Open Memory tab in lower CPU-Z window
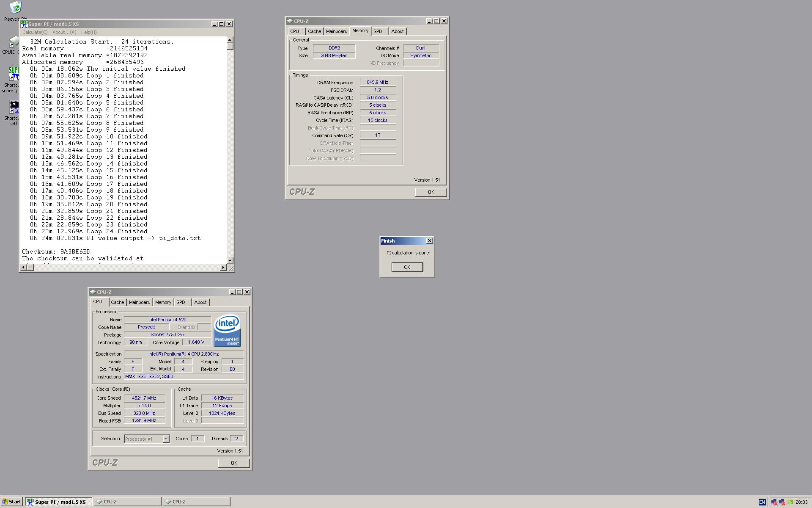Image resolution: width=812 pixels, height=508 pixels. 163,302
